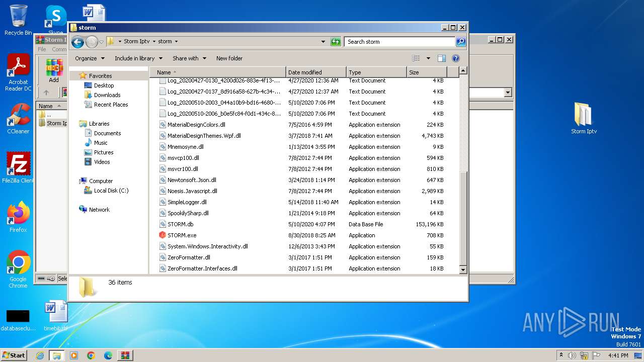Screen dimensions: 644x362
Task: Open Acrobat Reader DC desktop icon
Action: 18,73
